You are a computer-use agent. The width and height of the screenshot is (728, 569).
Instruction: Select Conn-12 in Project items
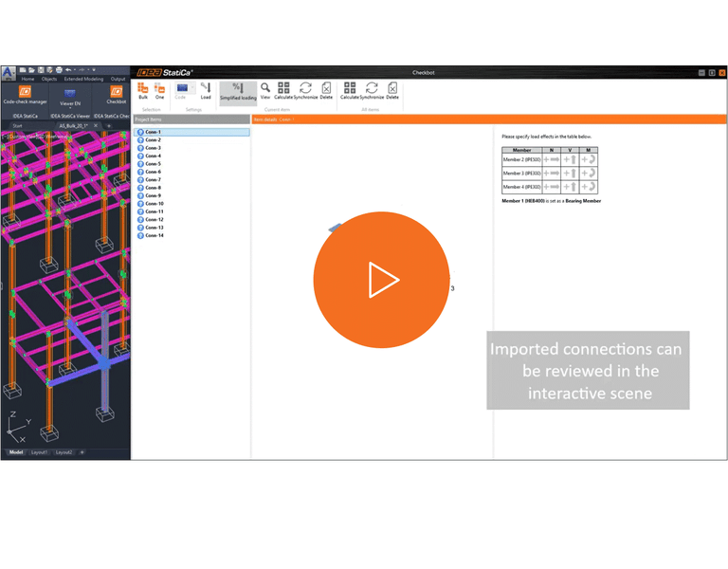click(151, 219)
